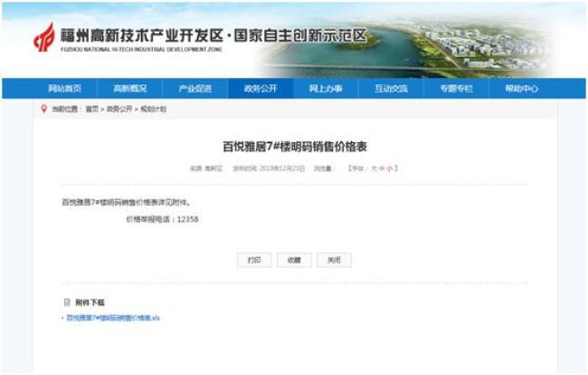Set font size to 大
This screenshot has width=588, height=375.
[x=374, y=168]
